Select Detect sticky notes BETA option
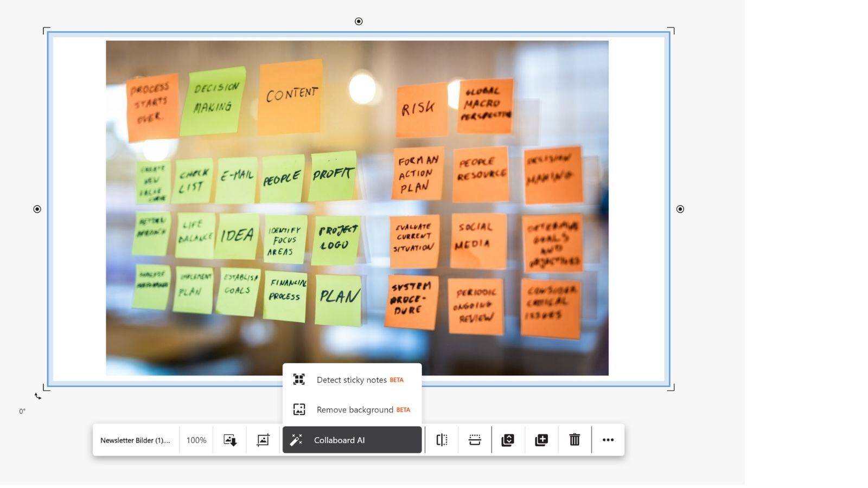 (352, 380)
